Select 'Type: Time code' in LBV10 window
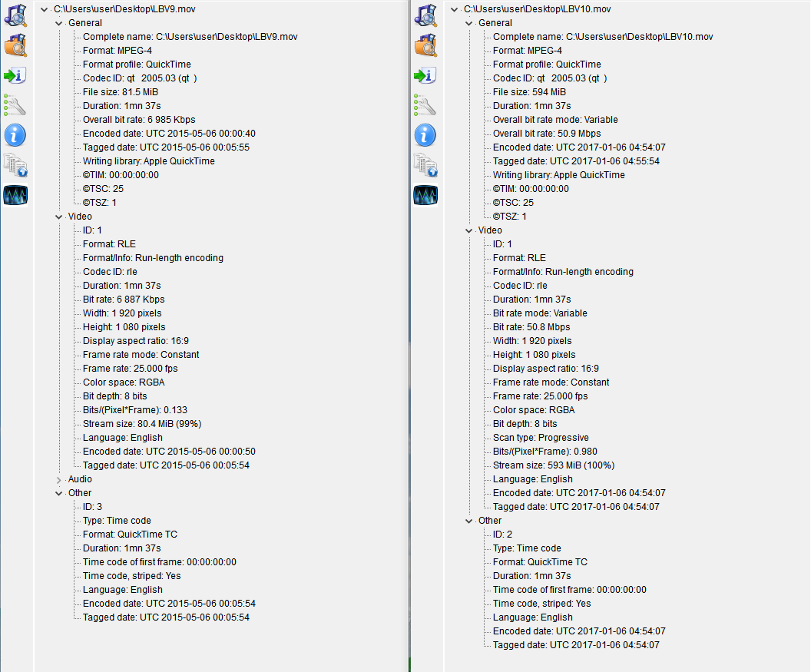The width and height of the screenshot is (811, 672). pyautogui.click(x=527, y=548)
